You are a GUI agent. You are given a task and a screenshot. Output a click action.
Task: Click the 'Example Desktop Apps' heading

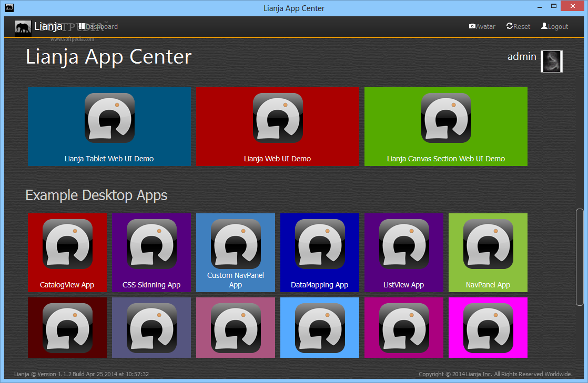[96, 195]
